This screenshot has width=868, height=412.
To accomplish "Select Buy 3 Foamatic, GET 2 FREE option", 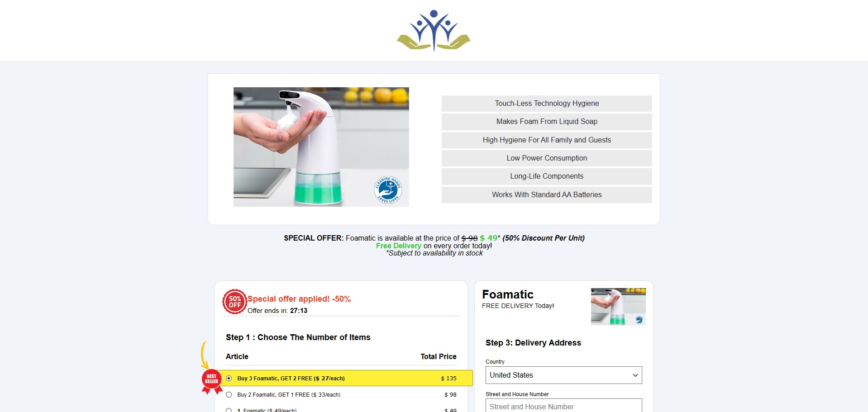I will coord(229,379).
